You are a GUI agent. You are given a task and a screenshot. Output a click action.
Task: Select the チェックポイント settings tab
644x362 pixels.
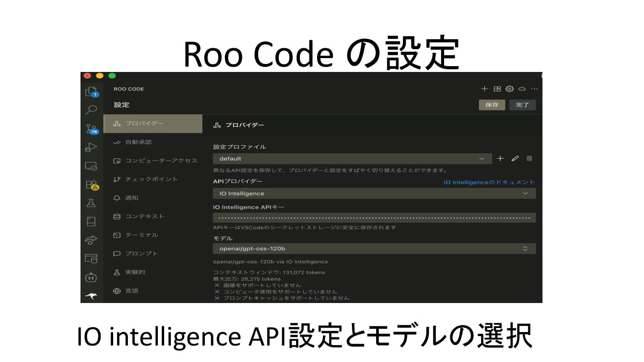153,179
